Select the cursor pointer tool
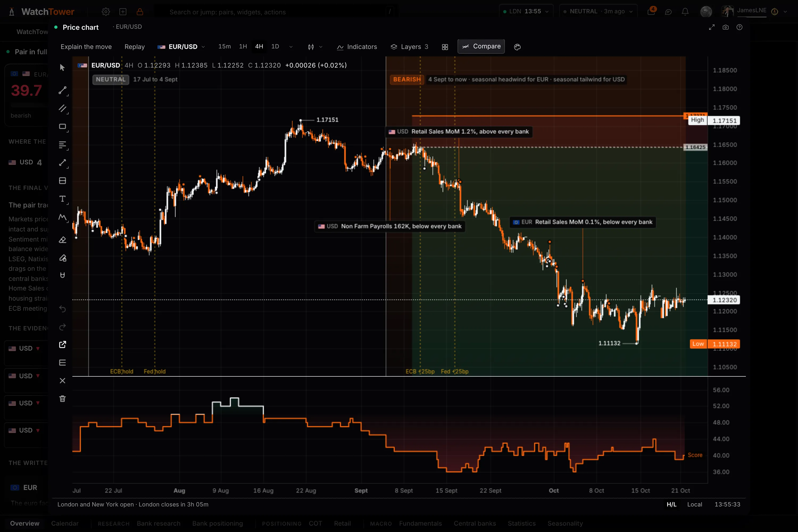 pos(63,68)
